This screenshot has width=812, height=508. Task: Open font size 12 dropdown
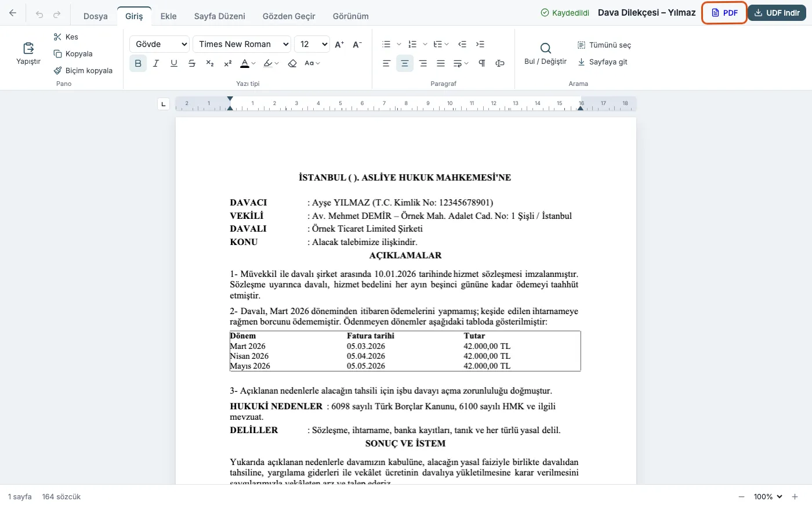[x=312, y=44]
